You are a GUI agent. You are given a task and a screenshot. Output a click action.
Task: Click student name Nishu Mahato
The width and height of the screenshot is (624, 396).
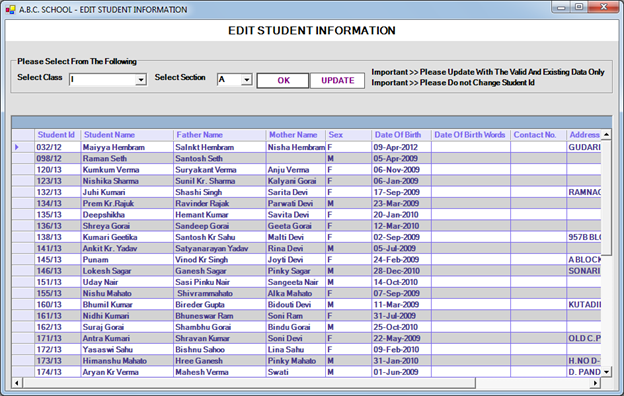[127, 293]
